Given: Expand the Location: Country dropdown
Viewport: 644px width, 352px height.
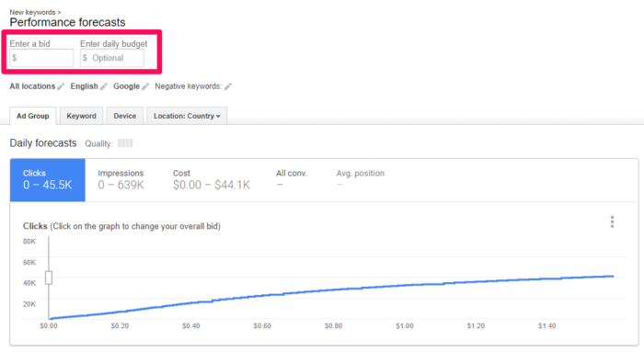Looking at the screenshot, I should point(187,116).
